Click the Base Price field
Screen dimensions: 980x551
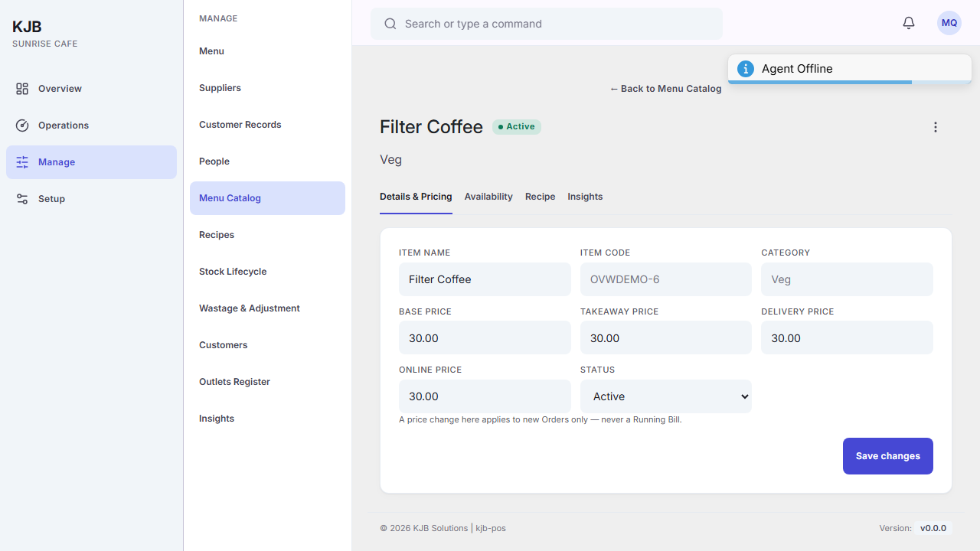point(485,337)
